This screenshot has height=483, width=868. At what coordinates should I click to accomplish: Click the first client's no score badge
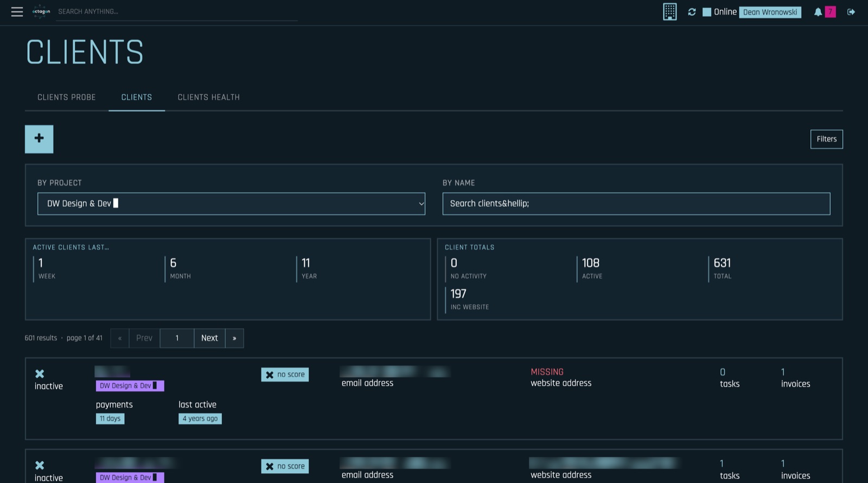point(285,375)
